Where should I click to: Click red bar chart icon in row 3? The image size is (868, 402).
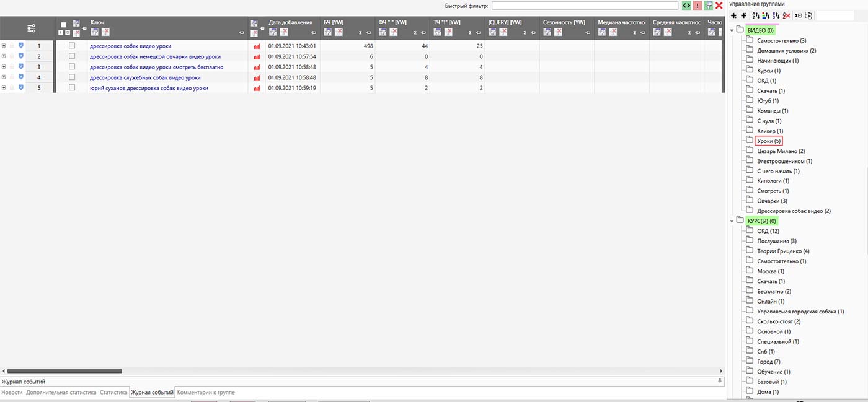[257, 67]
